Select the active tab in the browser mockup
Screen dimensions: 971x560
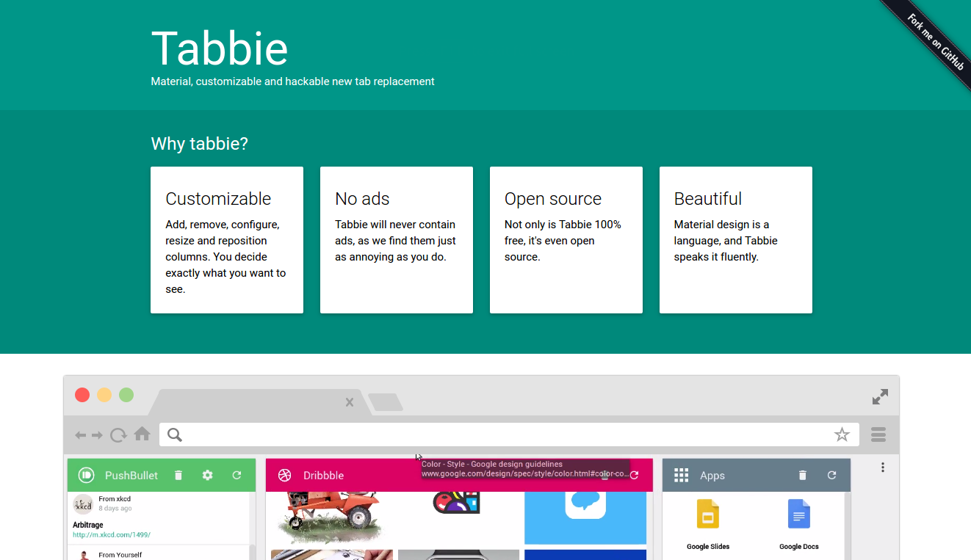tap(260, 402)
